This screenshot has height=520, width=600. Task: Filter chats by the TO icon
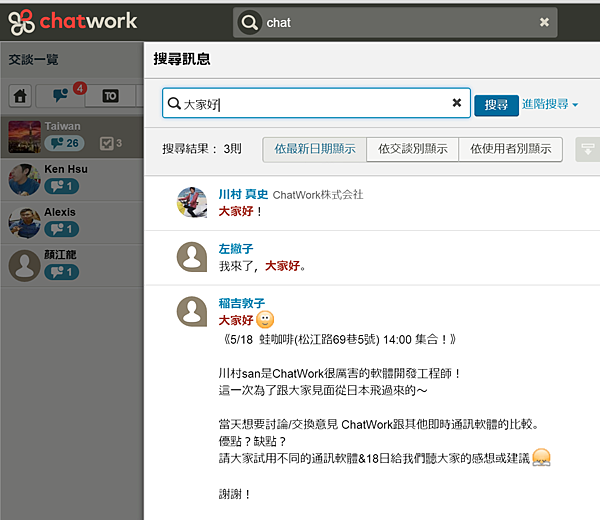point(111,96)
